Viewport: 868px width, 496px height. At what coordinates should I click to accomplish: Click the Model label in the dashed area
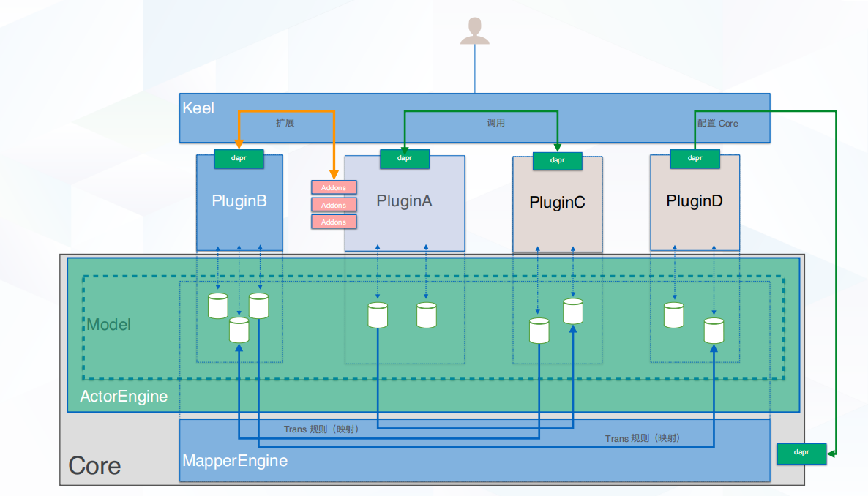click(109, 324)
